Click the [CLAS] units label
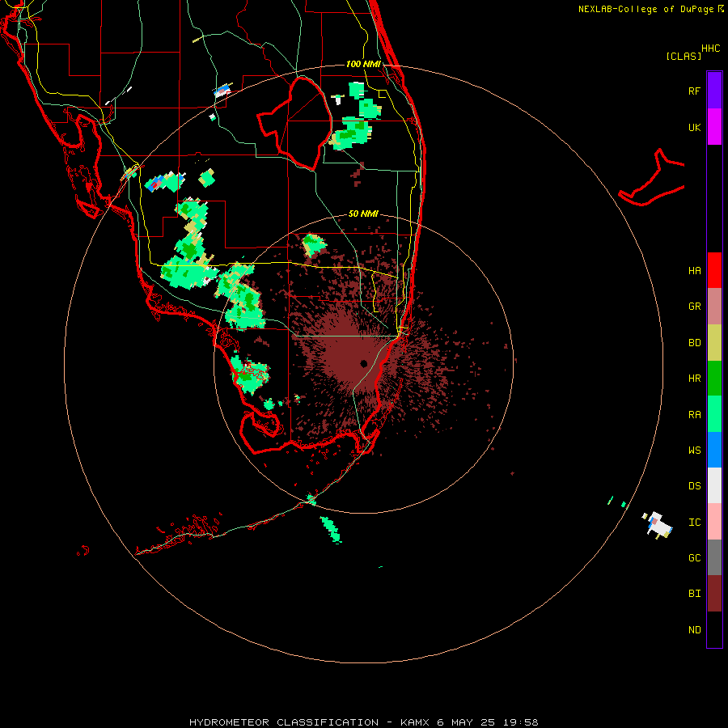 coord(684,56)
